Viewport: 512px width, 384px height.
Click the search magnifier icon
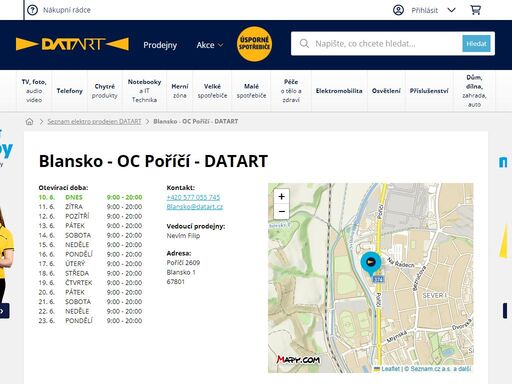click(x=304, y=44)
